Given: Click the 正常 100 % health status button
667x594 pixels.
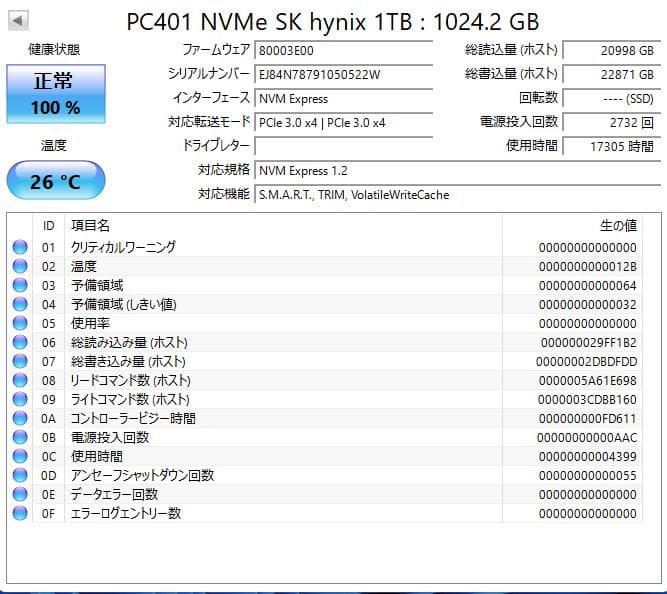Looking at the screenshot, I should tap(56, 94).
